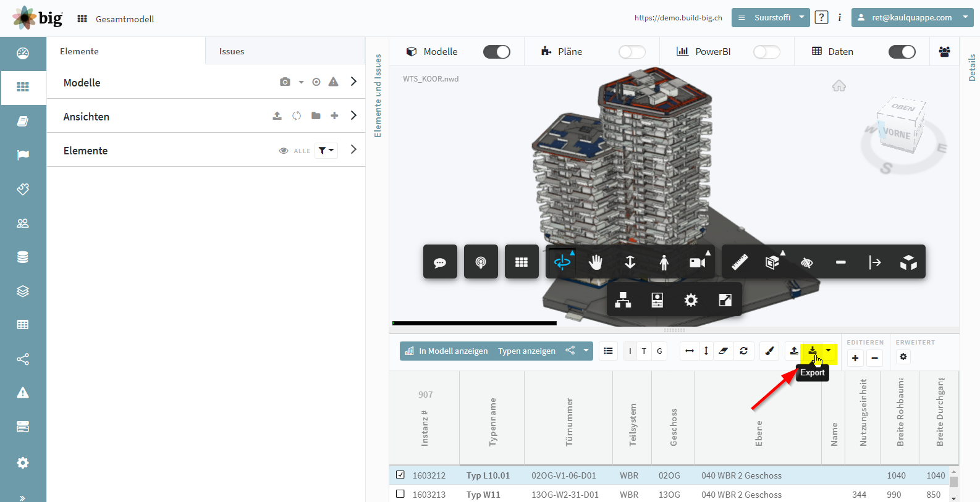Click the Explode model cube icon
980x502 pixels.
click(908, 262)
